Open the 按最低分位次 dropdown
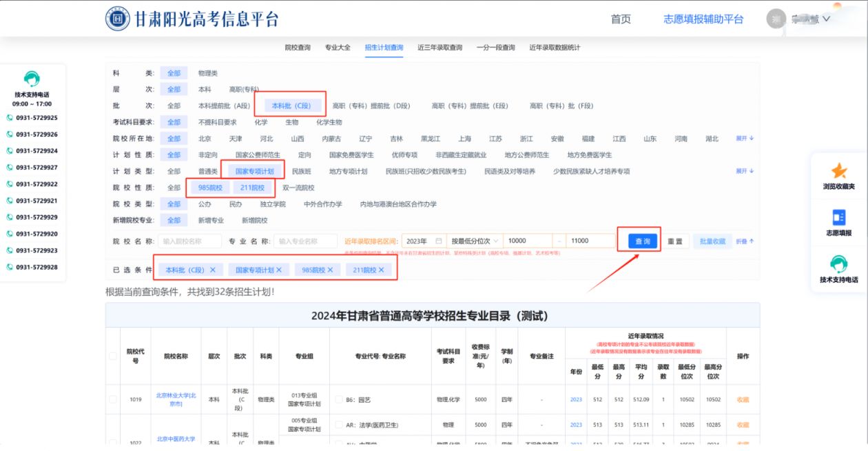The image size is (868, 451). pos(475,241)
